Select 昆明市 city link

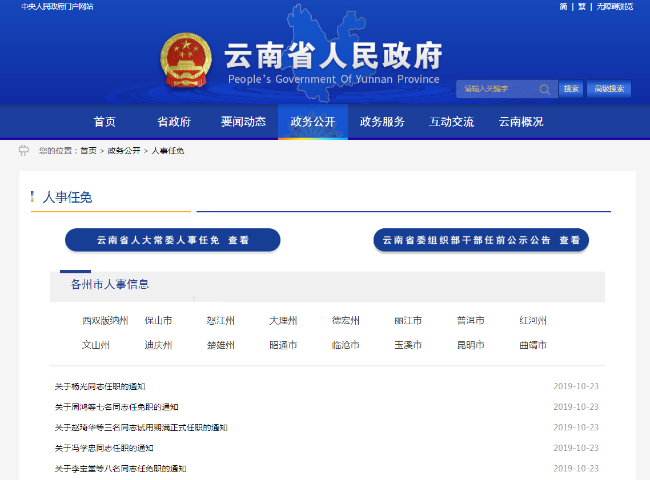(x=469, y=345)
